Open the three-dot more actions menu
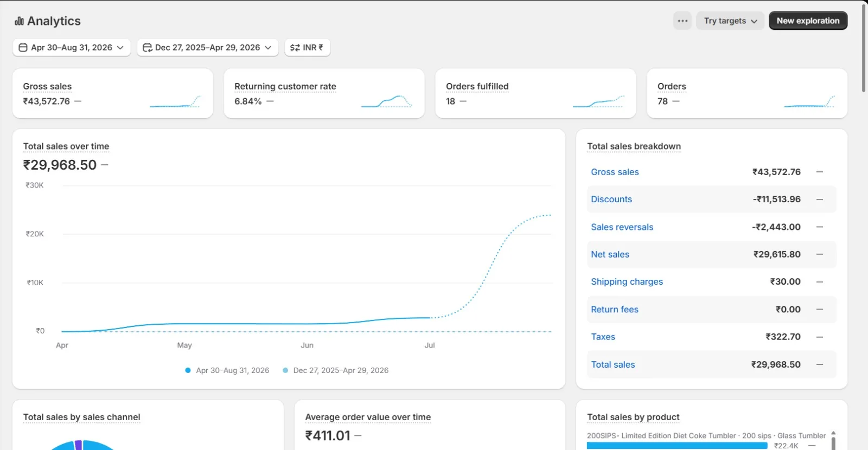 pyautogui.click(x=682, y=21)
